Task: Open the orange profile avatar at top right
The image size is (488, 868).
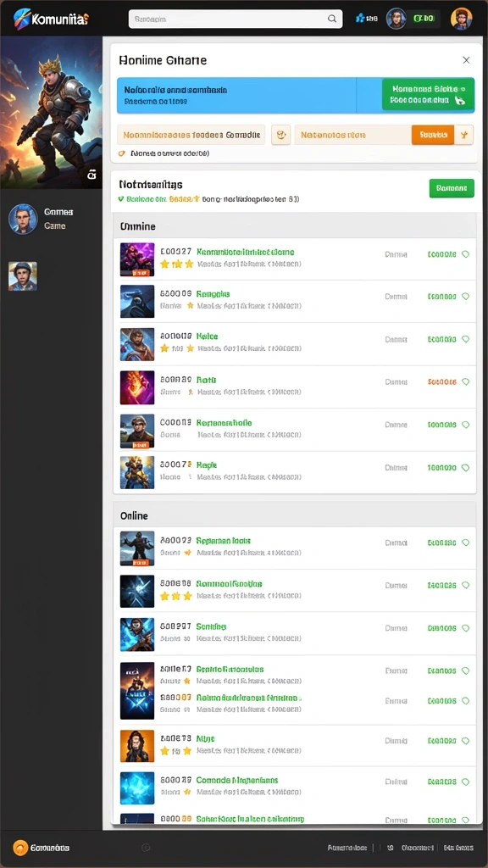Action: coord(462,19)
